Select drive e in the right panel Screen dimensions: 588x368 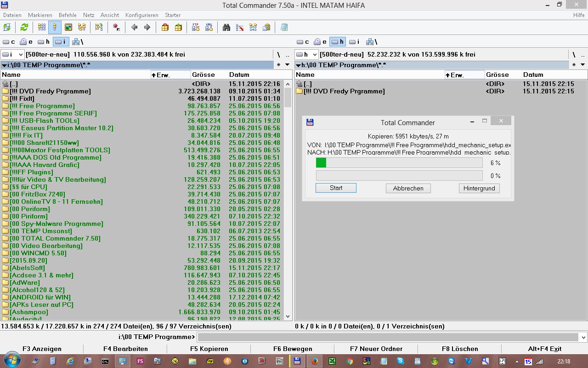pos(320,42)
